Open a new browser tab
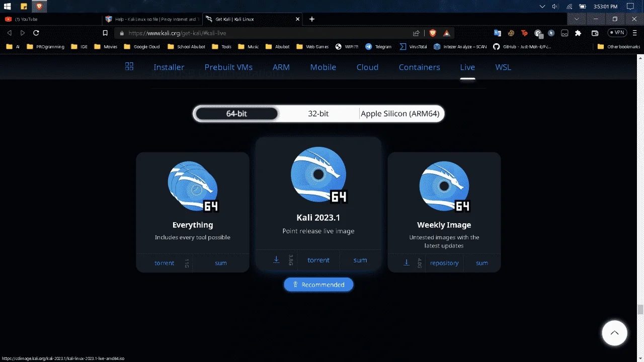This screenshot has height=362, width=644. click(x=312, y=19)
